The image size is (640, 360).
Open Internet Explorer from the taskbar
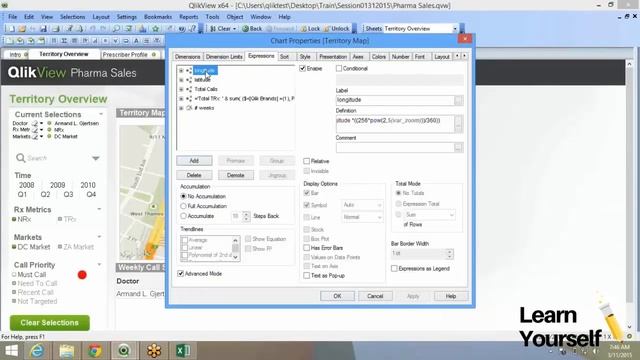click(37, 351)
